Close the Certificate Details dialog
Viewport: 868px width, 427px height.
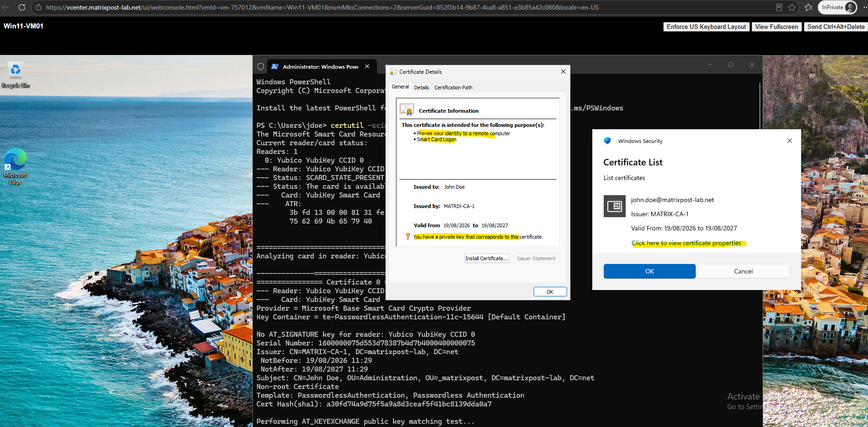coord(563,71)
